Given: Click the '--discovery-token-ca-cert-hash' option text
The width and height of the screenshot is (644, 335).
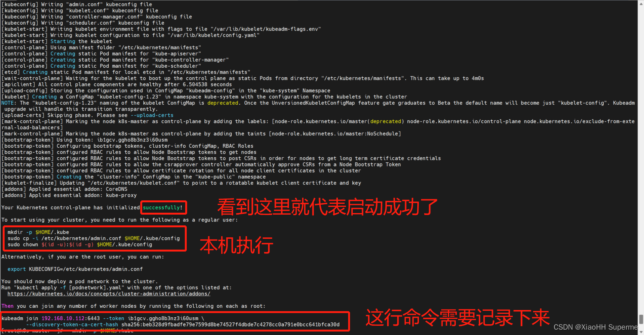Looking at the screenshot, I should tap(72, 325).
